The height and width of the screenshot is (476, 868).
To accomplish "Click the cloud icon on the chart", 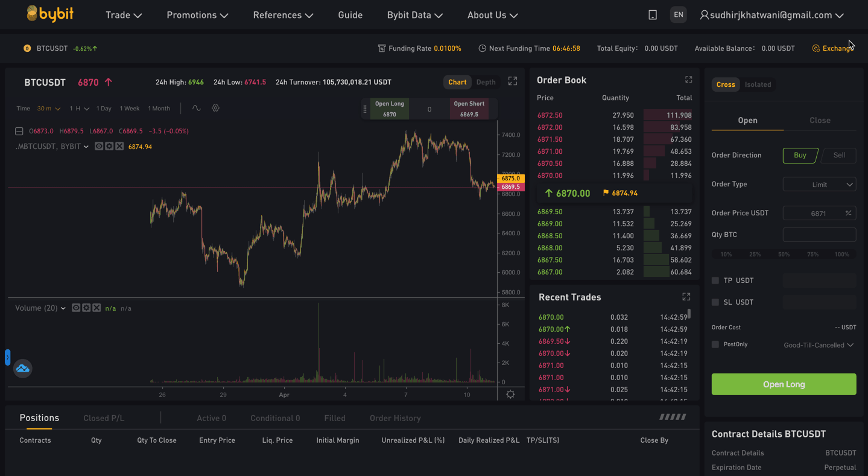I will pyautogui.click(x=23, y=368).
